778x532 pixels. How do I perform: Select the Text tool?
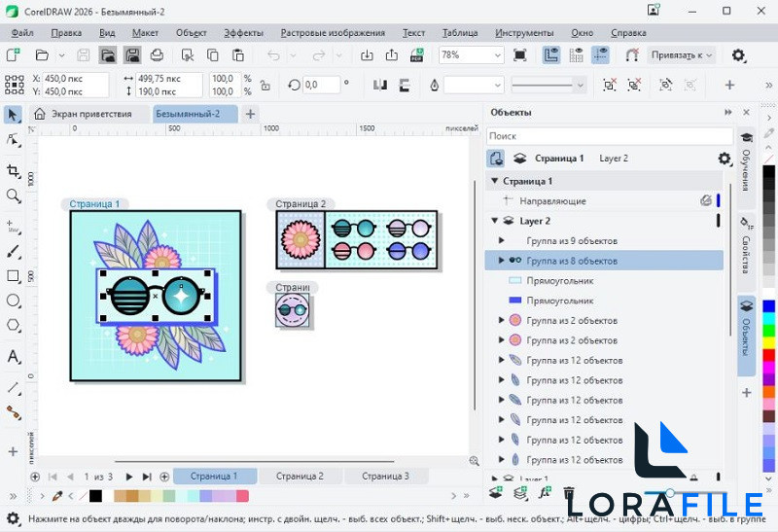click(x=13, y=356)
